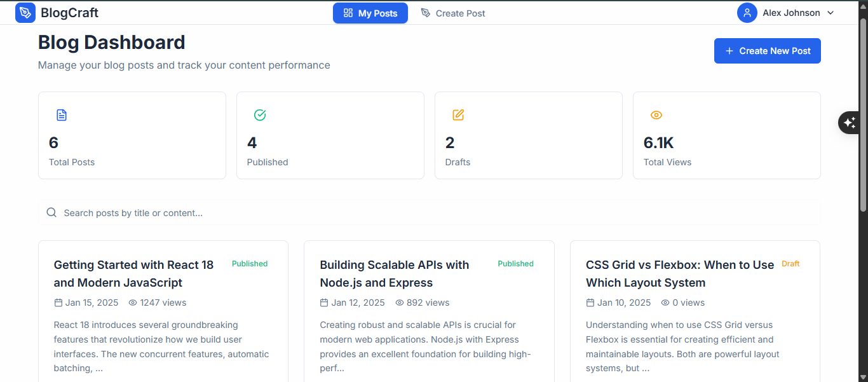Click the calendar icon beside Jan 15, 2025

coord(58,303)
